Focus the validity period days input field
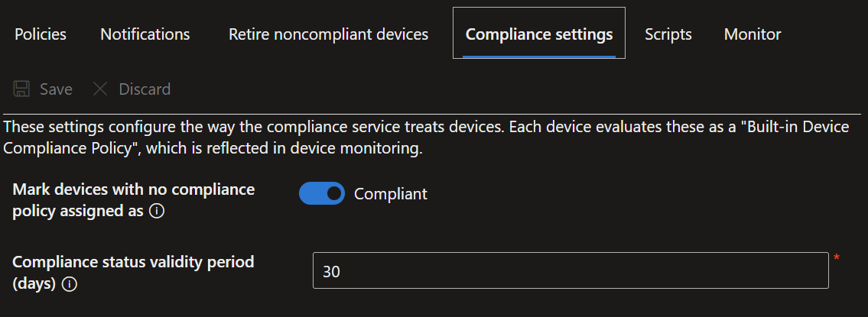 [571, 270]
